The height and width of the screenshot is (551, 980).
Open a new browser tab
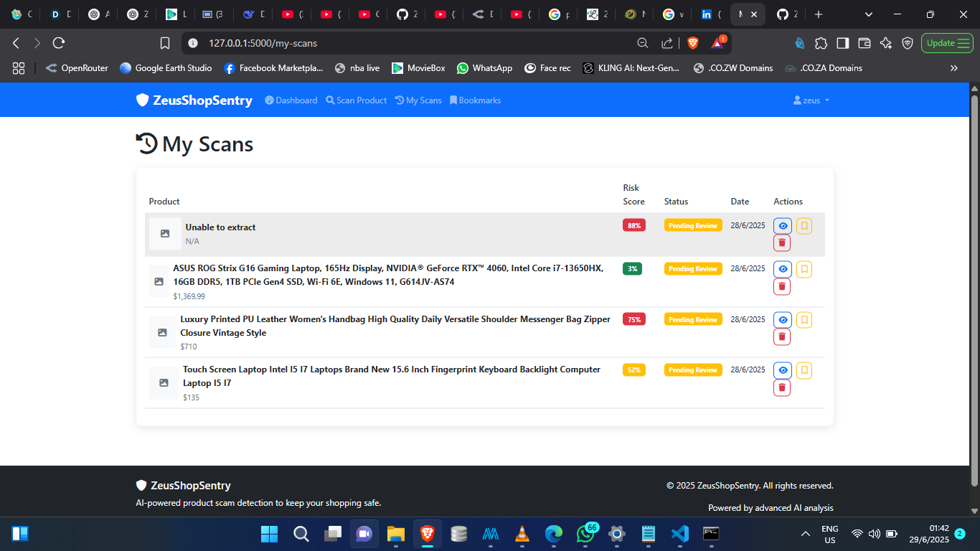(819, 14)
